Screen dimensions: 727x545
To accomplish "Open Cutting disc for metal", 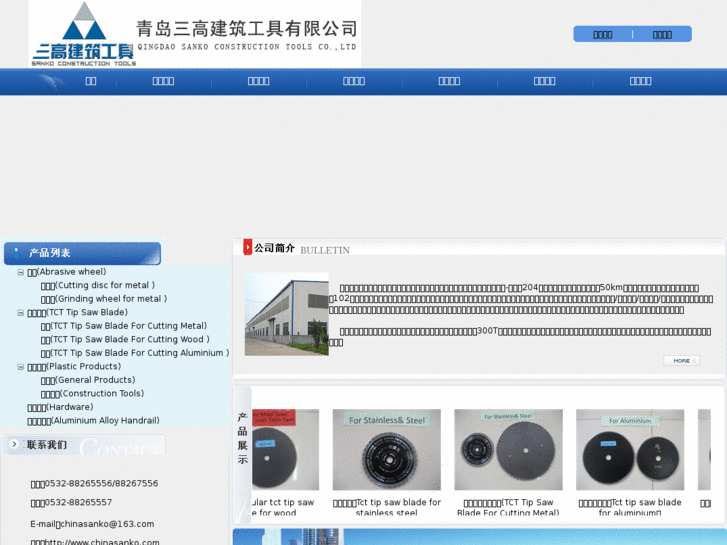I will click(97, 285).
